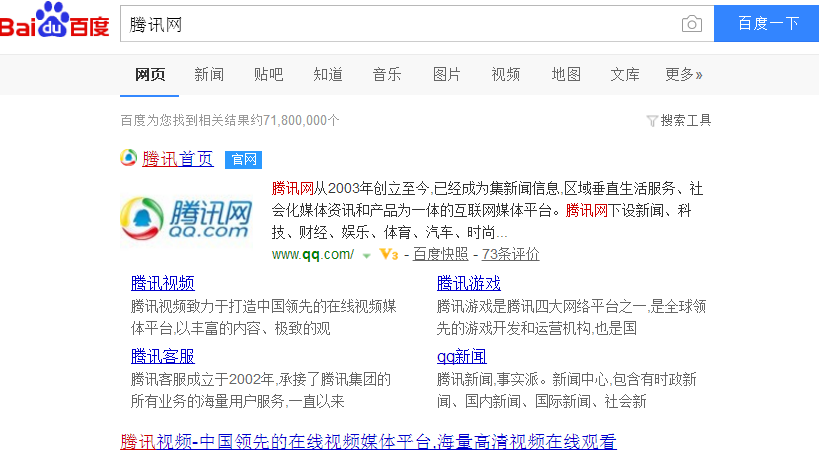The image size is (819, 459).
Task: Click the filter icon beside 搜索工具
Action: (652, 121)
